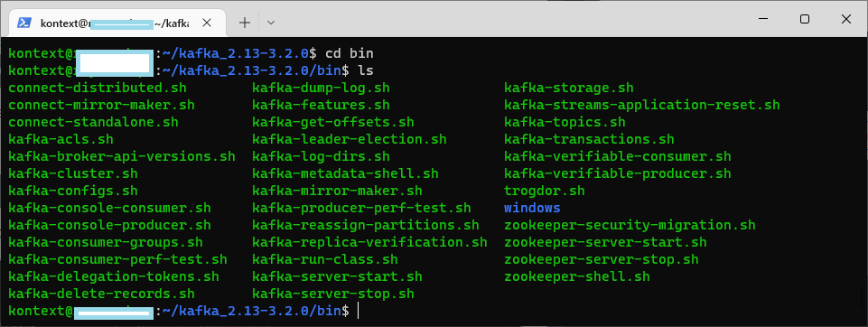
Task: Click kafka-server-start.sh in the file listing
Action: [337, 276]
